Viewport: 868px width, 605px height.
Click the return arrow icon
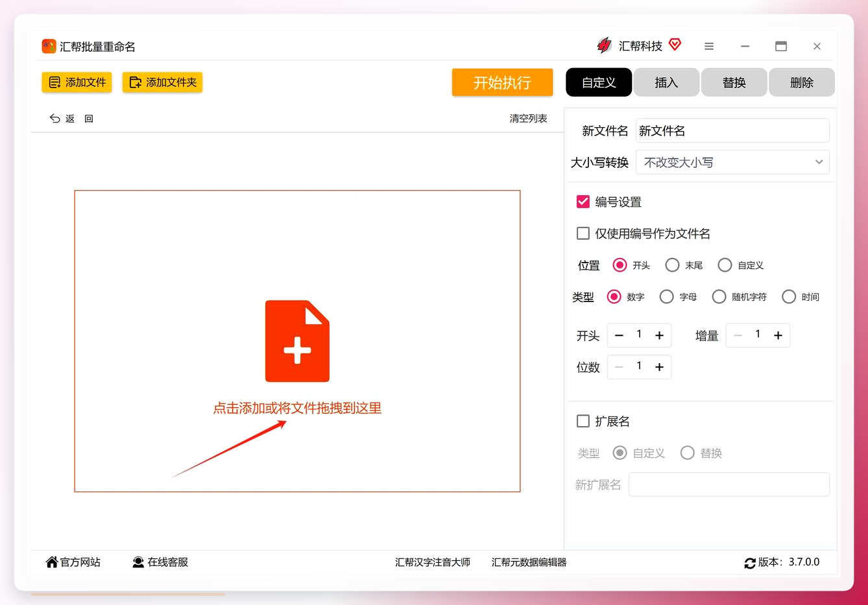(x=55, y=119)
